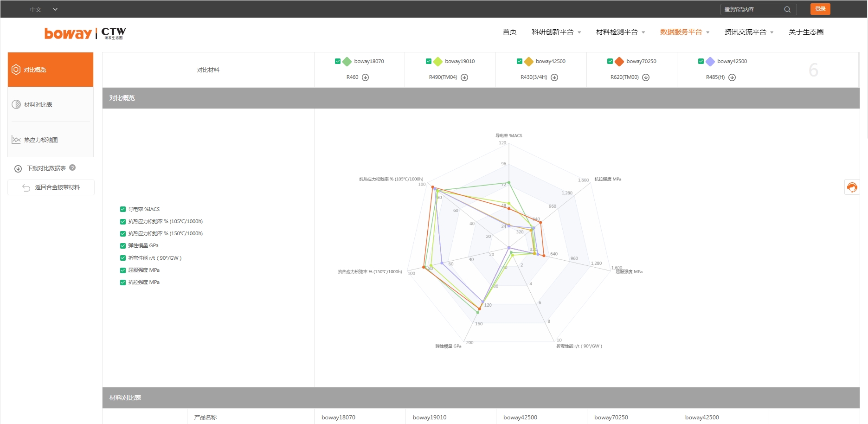
Task: Click boway70250 in the comparison table row
Action: [x=611, y=417]
